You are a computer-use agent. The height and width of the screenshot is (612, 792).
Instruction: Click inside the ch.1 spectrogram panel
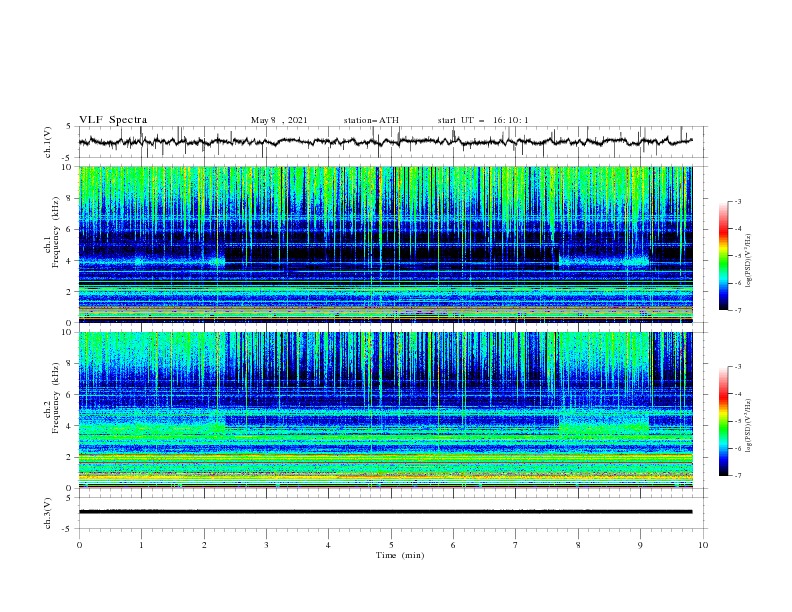(385, 244)
